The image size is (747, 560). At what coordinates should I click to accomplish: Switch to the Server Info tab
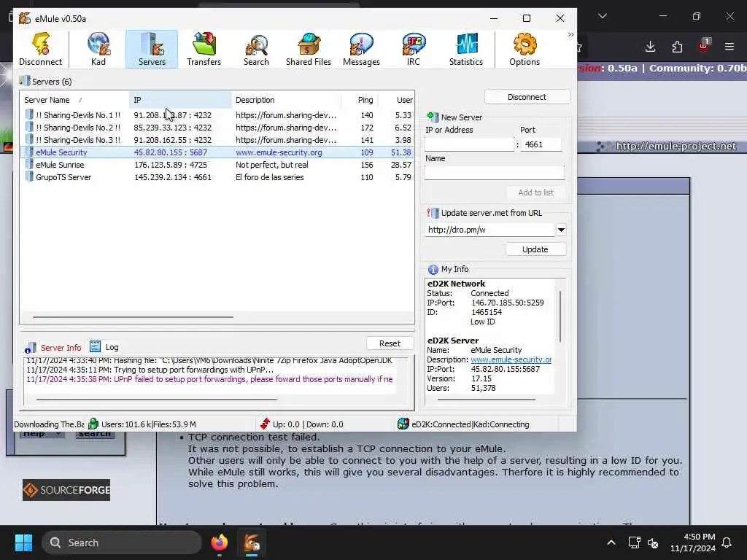pyautogui.click(x=53, y=348)
